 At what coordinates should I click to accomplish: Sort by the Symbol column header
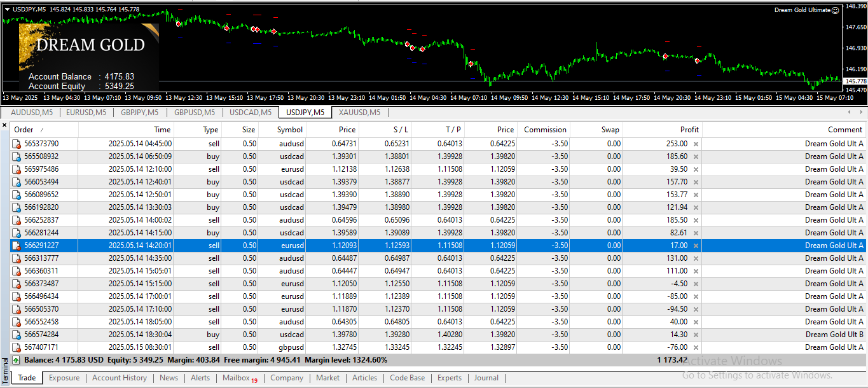click(282, 130)
